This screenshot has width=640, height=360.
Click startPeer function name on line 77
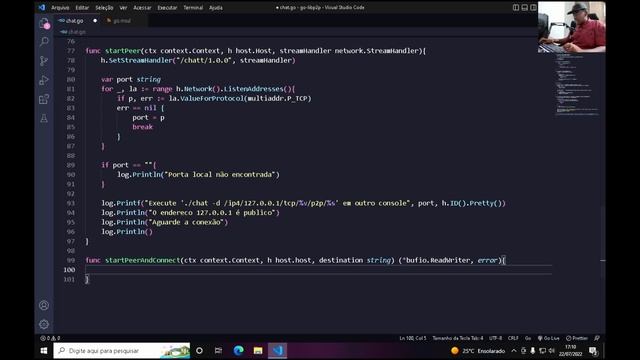[123, 51]
